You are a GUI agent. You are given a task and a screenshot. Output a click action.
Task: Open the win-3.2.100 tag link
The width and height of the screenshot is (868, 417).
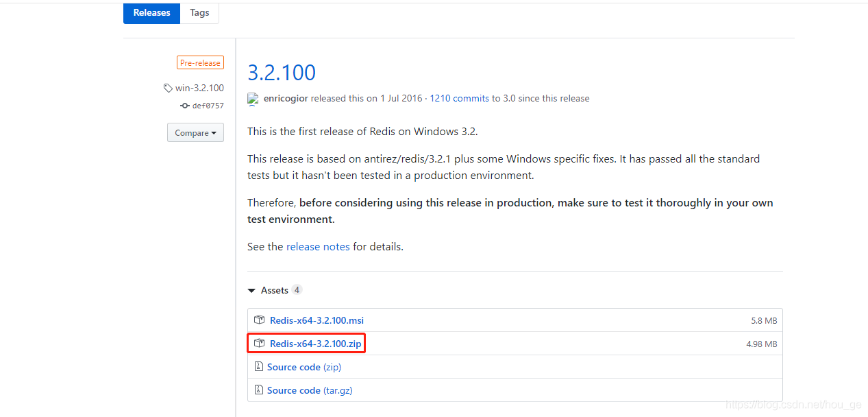[x=199, y=88]
